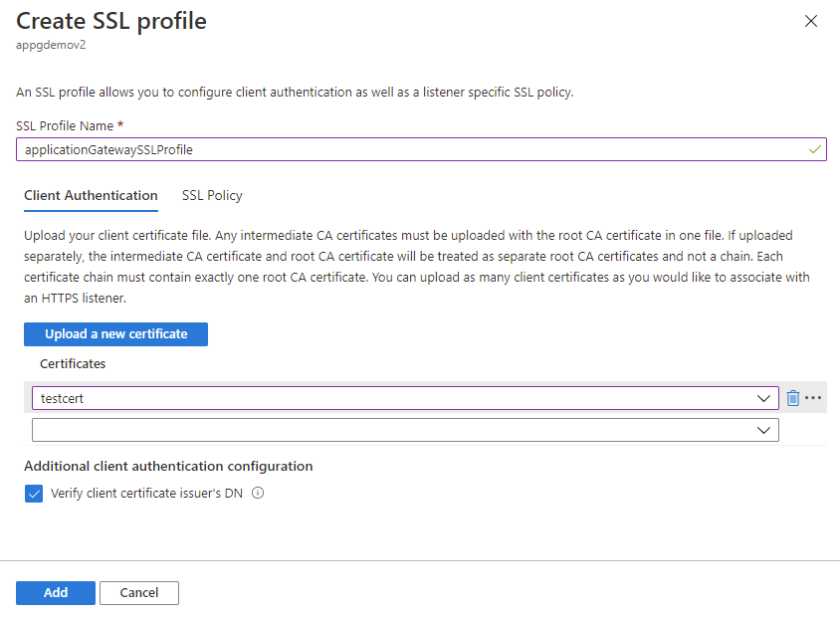The image size is (840, 619).
Task: Click the info icon next to issuer's DN option
Action: pyautogui.click(x=258, y=493)
